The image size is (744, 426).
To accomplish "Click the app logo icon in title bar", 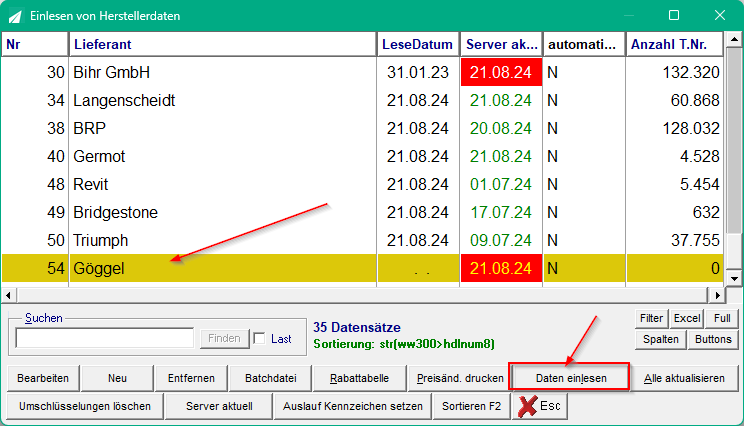I will [x=15, y=16].
